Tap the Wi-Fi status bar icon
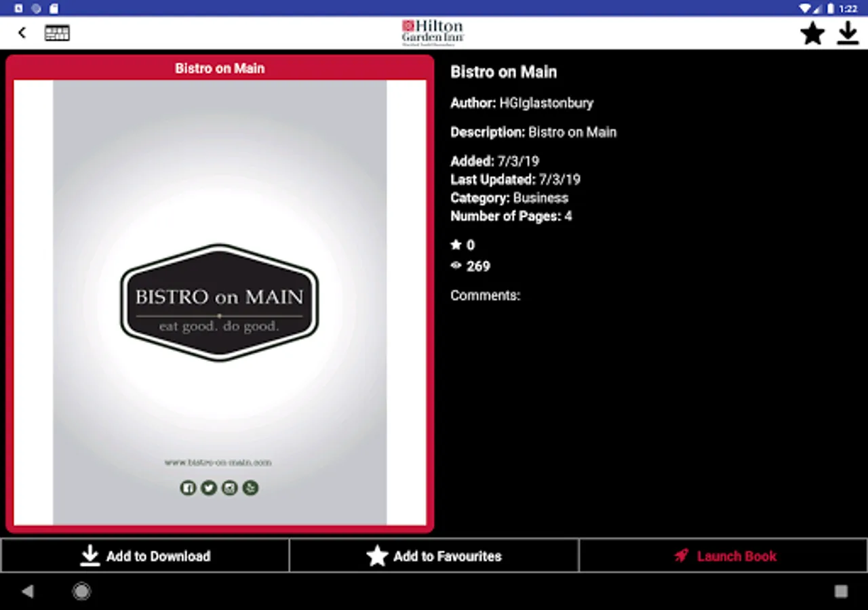 805,8
